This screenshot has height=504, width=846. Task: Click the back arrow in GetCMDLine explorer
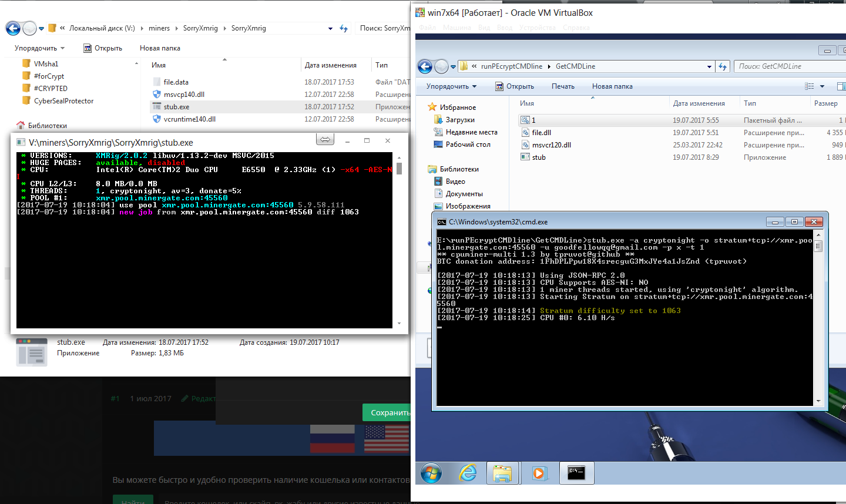point(425,66)
